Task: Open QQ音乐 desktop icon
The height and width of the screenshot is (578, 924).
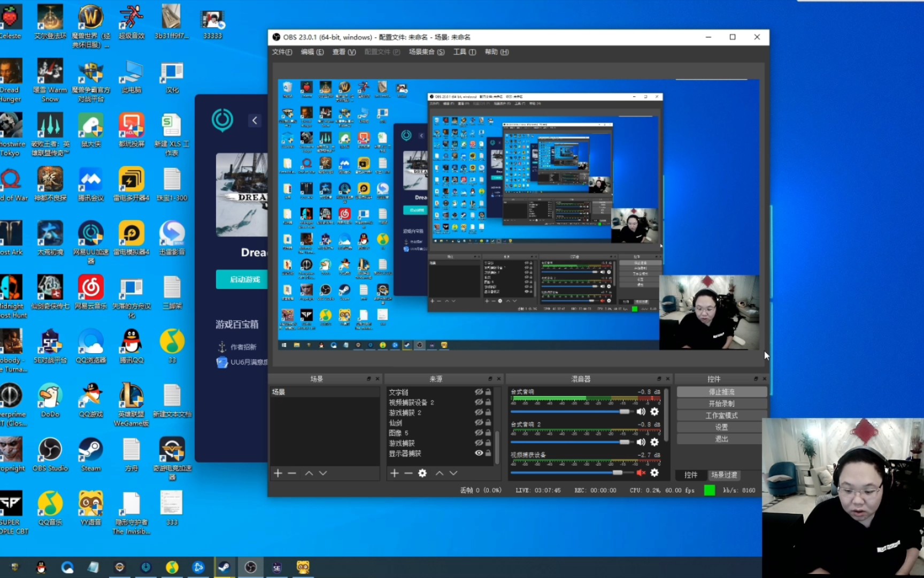Action: pyautogui.click(x=50, y=508)
